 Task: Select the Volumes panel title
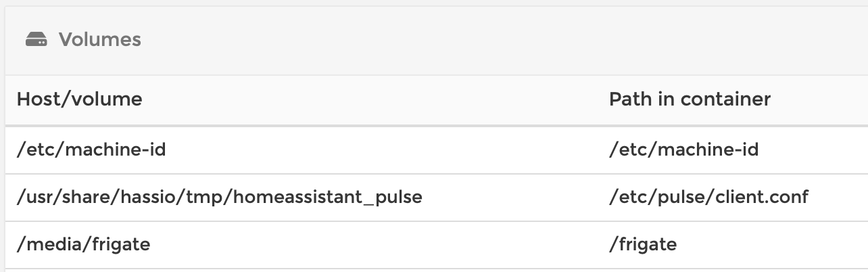tap(100, 40)
